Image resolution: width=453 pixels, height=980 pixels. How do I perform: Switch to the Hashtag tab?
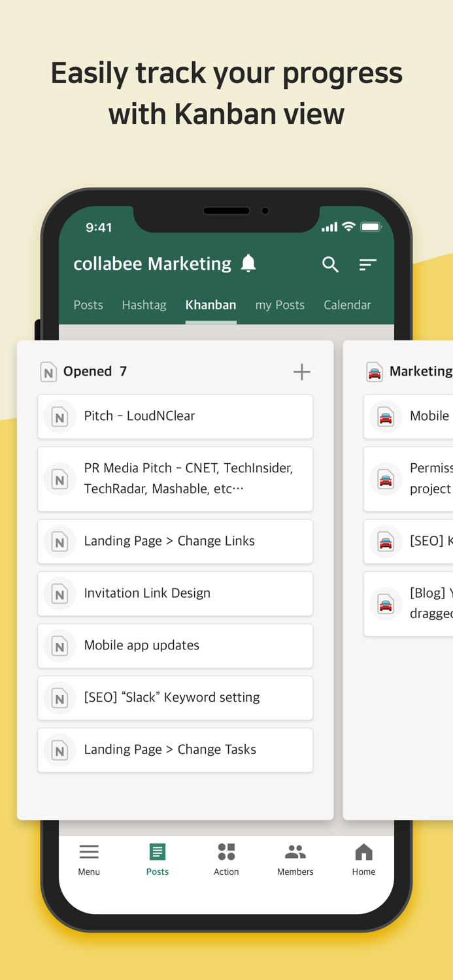coord(144,304)
